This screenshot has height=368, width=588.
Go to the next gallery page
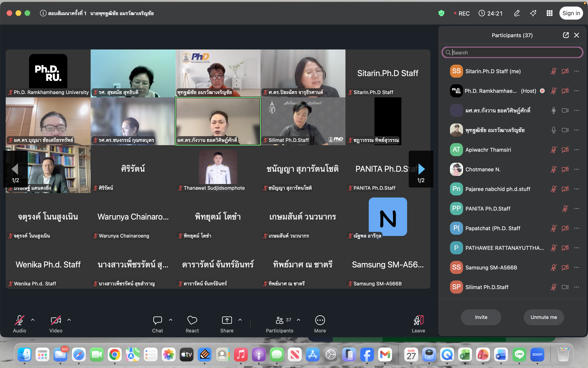pyautogui.click(x=421, y=169)
